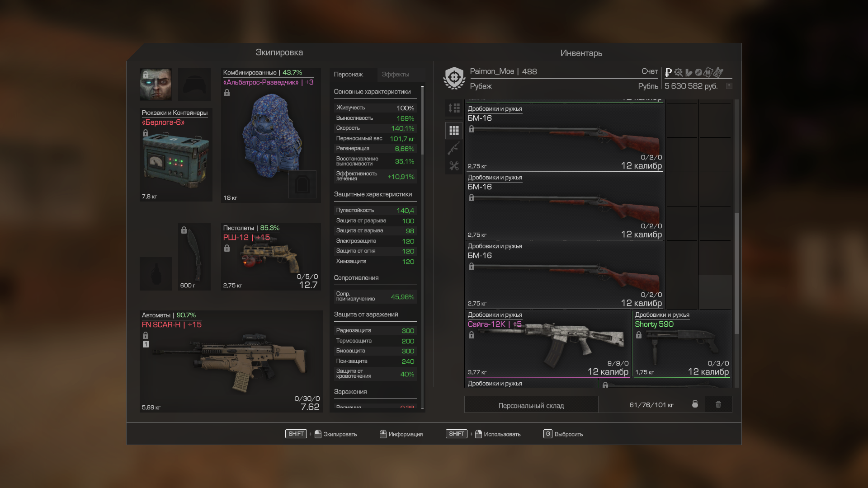Click the Пулестойкость 140,4 row
The height and width of the screenshot is (488, 868).
click(x=375, y=211)
